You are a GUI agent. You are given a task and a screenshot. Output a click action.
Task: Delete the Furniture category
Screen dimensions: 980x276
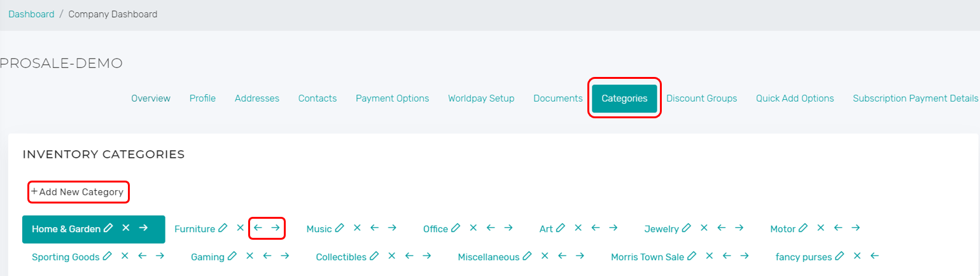point(240,228)
